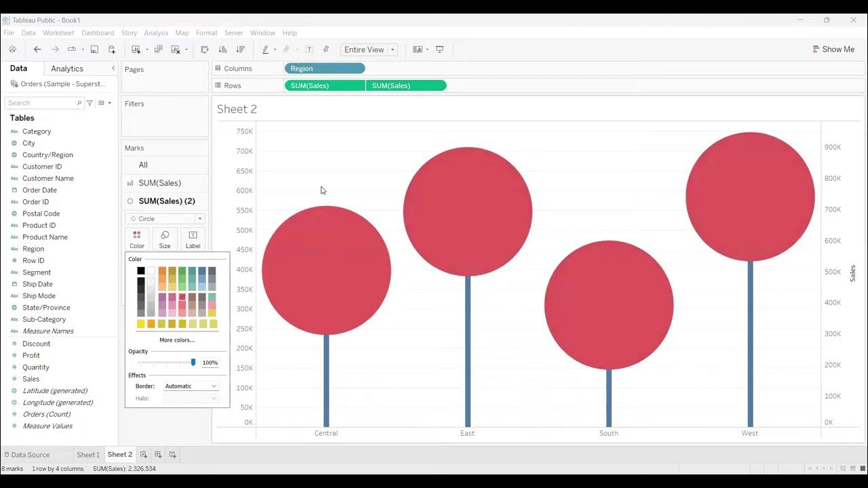This screenshot has width=868, height=488.
Task: Select the Sub-Category dimension field
Action: coord(44,319)
